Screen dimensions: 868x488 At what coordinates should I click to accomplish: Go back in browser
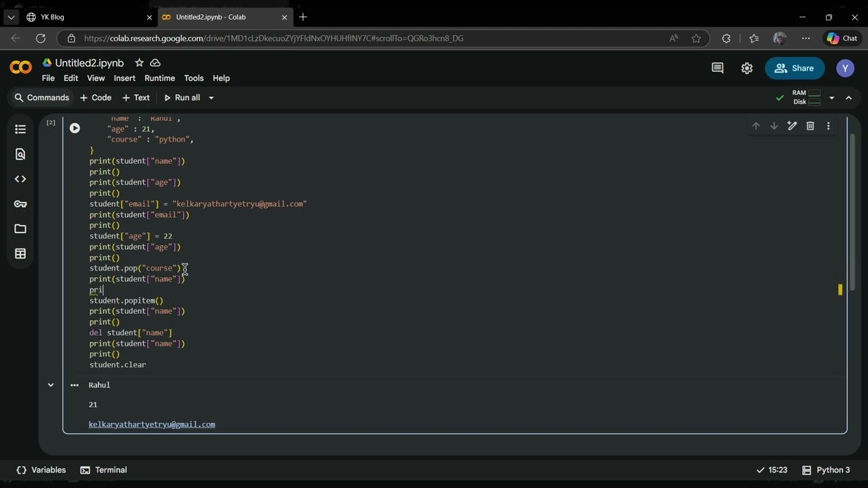point(16,39)
